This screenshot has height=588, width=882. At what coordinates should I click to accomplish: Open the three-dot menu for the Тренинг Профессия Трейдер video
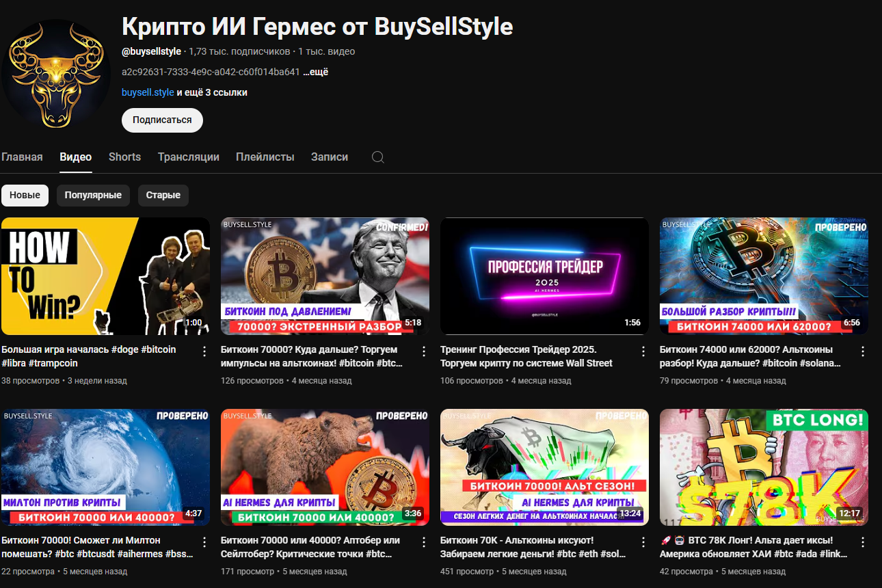coord(643,351)
